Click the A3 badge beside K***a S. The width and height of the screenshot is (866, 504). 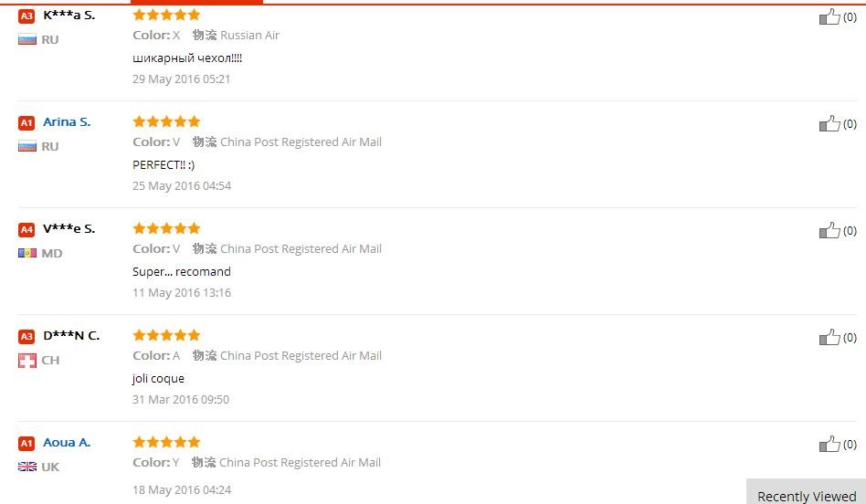click(26, 16)
